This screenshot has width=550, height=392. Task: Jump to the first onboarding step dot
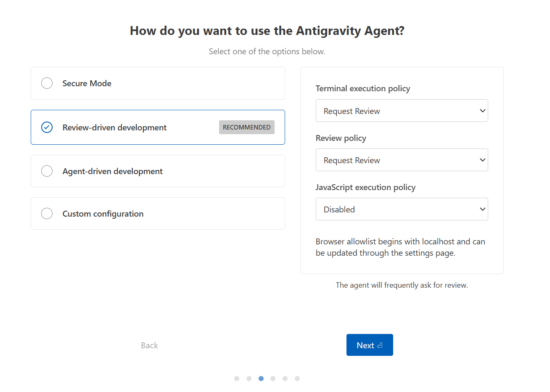pos(237,379)
